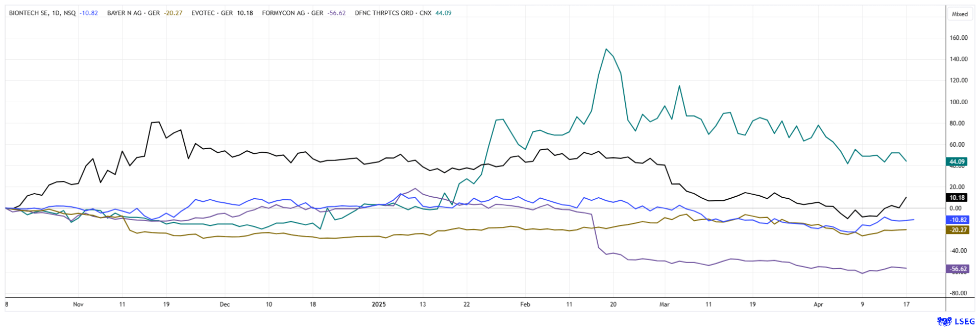Click the 2025 label on time axis
This screenshot has width=980, height=327.
click(x=379, y=305)
